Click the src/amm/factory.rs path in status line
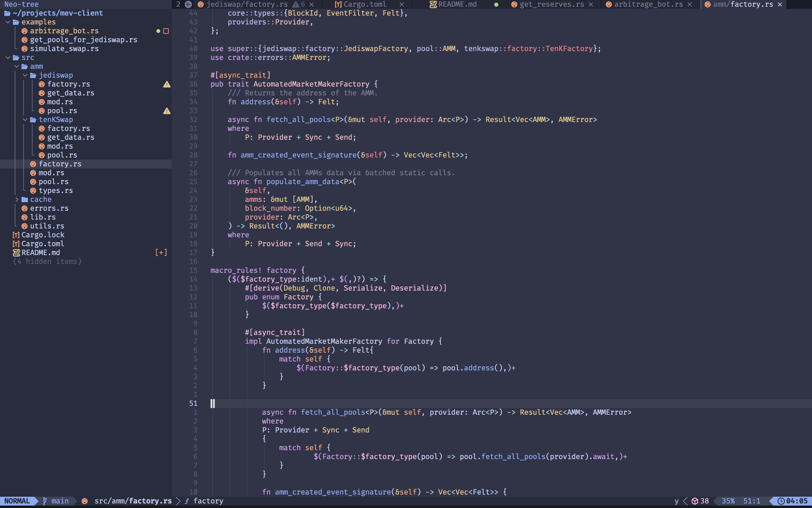This screenshot has width=812, height=508. (133, 501)
